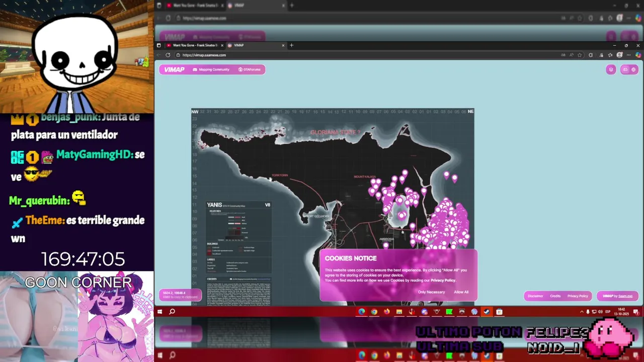Click the VIMAP logo
The image size is (644, 362).
pyautogui.click(x=174, y=69)
